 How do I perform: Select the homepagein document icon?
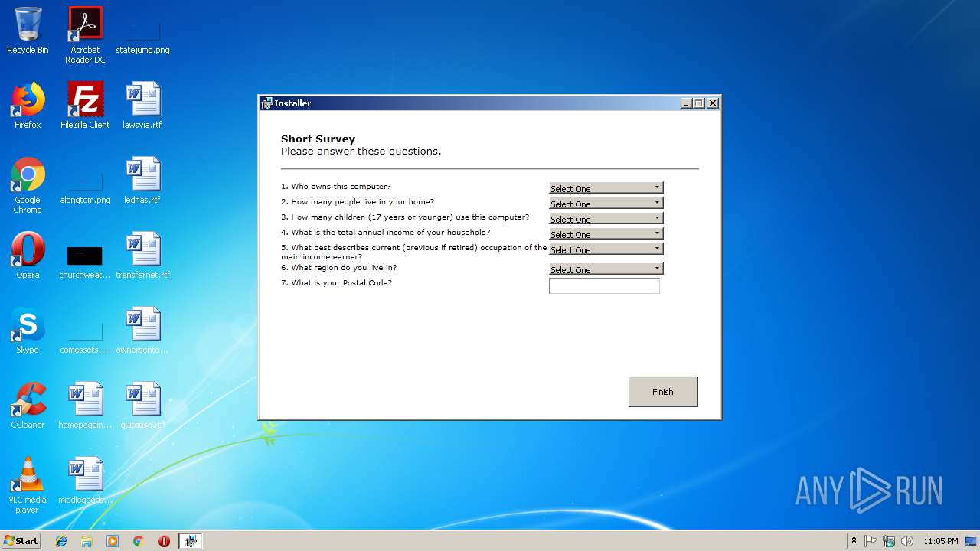(85, 406)
